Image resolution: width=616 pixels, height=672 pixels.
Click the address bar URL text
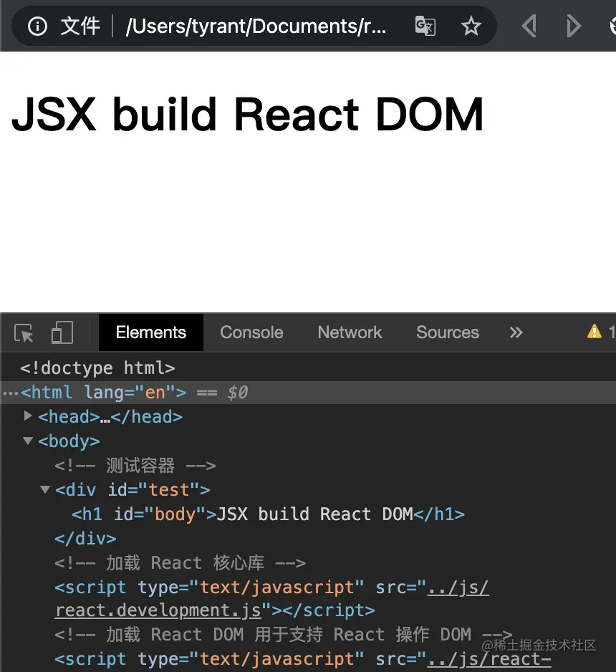coord(256,26)
